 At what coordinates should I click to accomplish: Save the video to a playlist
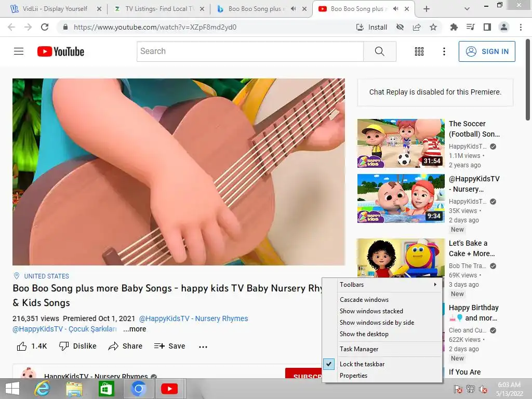pyautogui.click(x=169, y=346)
